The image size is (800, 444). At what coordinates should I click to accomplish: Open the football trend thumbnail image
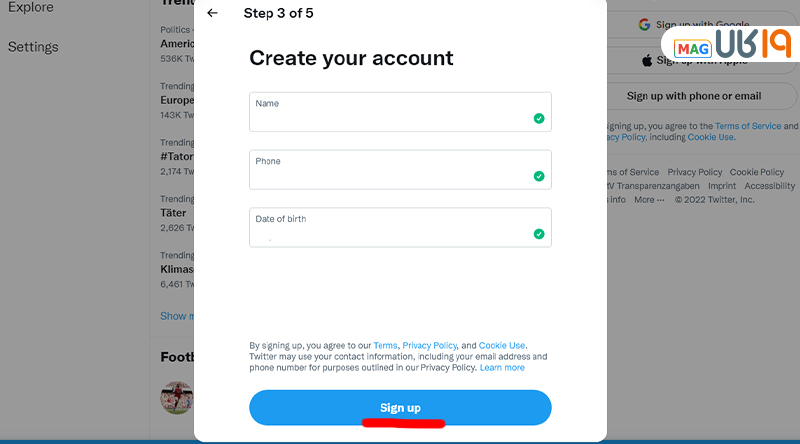(x=177, y=397)
